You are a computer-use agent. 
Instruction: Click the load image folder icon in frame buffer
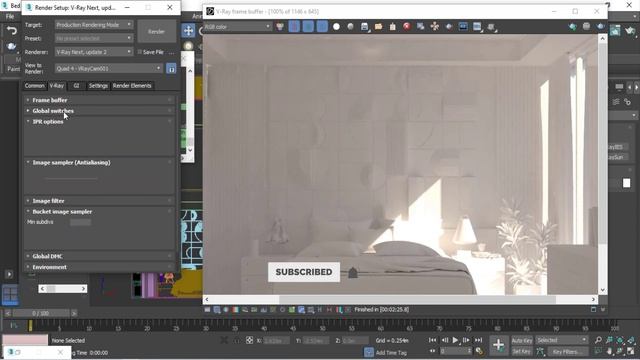point(378,27)
